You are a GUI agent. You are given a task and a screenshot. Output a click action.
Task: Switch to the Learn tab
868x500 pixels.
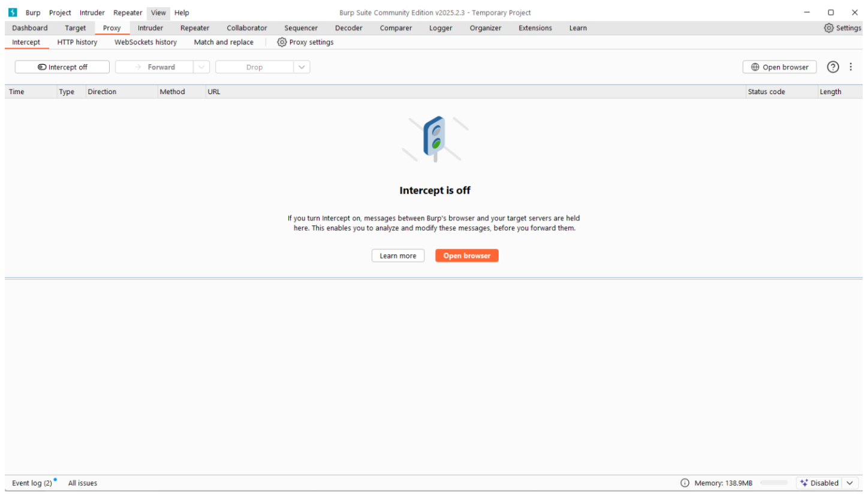pos(578,28)
